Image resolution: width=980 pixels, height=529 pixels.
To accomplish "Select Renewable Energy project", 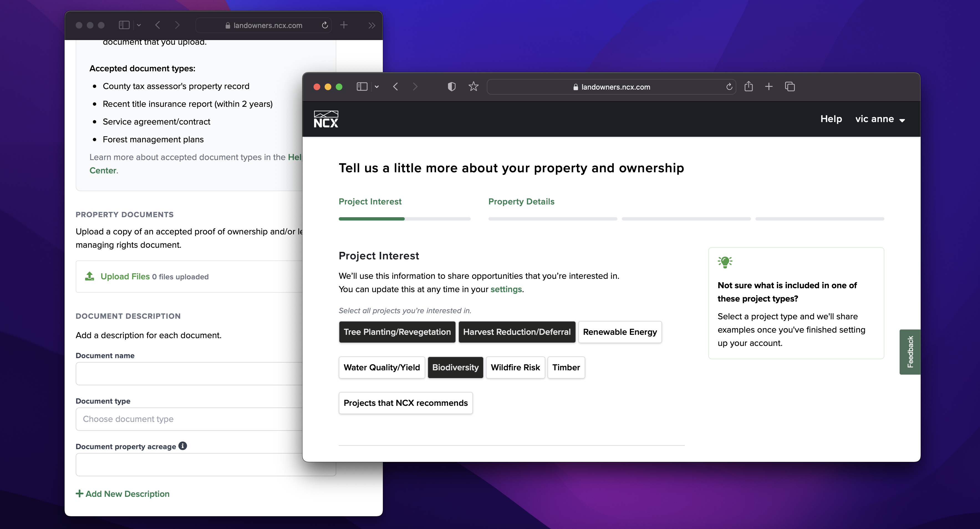I will tap(620, 332).
